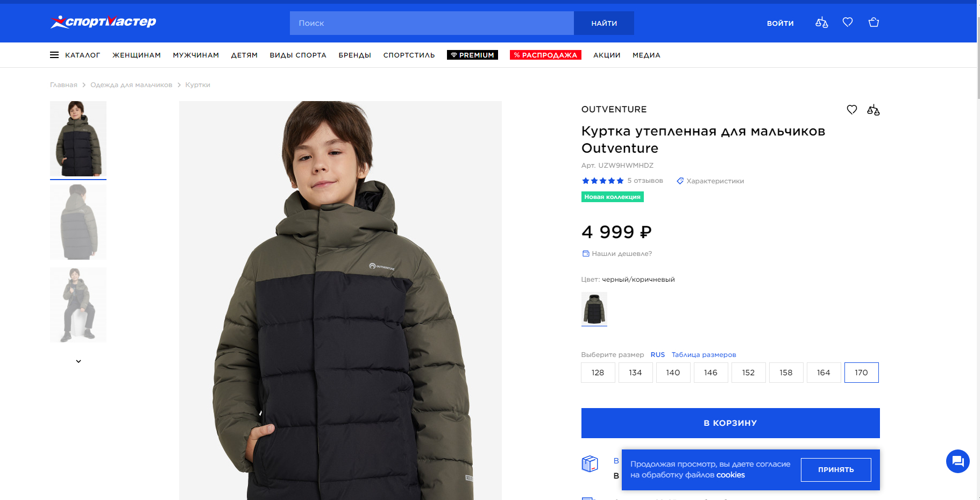This screenshot has height=500, width=980.
Task: Select size 128
Action: tap(598, 373)
